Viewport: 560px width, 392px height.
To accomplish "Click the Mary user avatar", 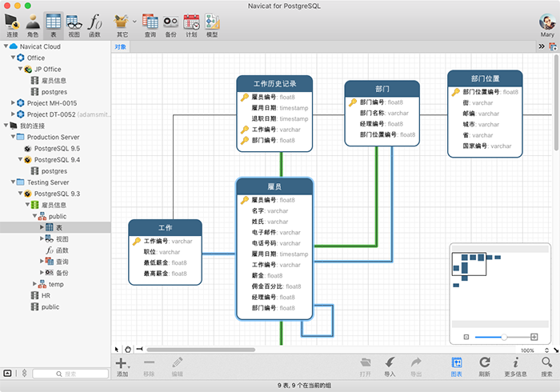I will [x=547, y=22].
